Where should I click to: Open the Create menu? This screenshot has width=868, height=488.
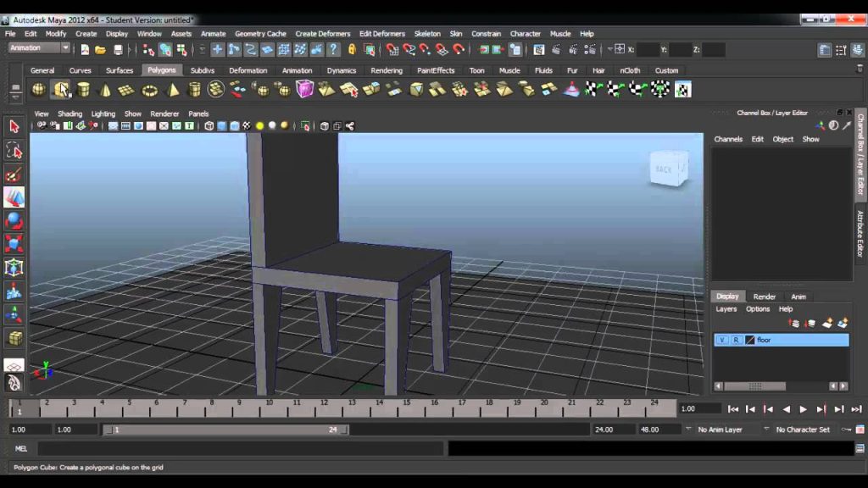point(86,34)
